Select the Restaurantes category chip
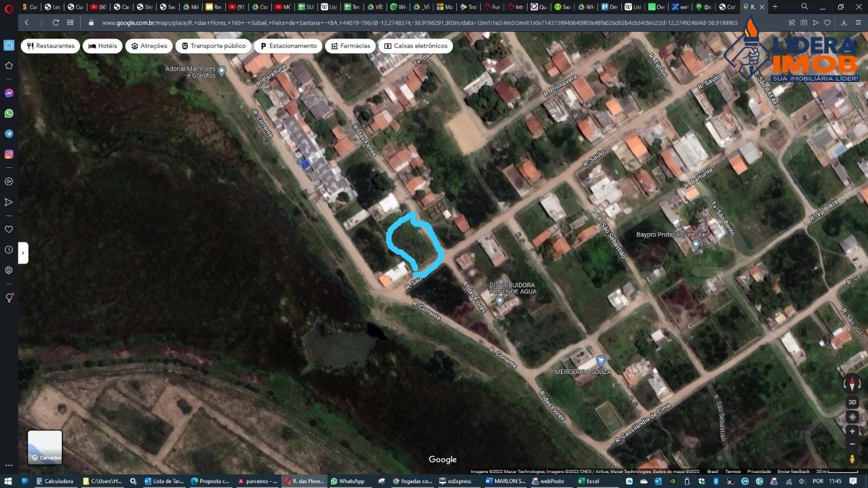Image resolution: width=868 pixels, height=488 pixels. 50,45
